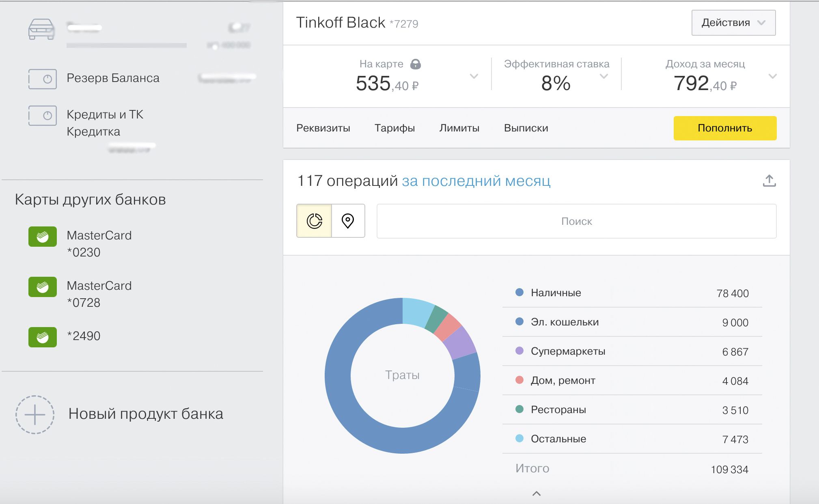Click the Карты других банков heading
Viewport: 819px width, 504px height.
[90, 200]
